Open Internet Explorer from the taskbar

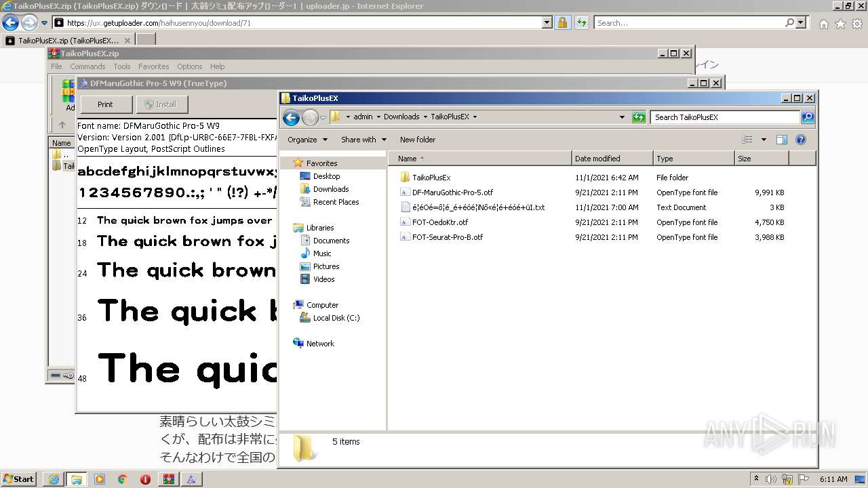click(54, 479)
